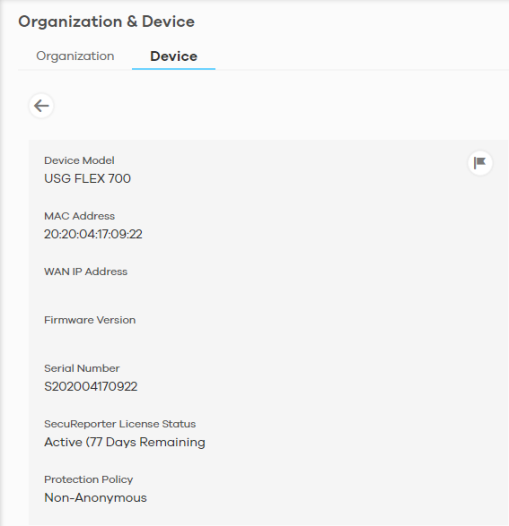Click the Non-Anonymous protection policy value
Image resolution: width=509 pixels, height=526 pixels.
coord(96,498)
